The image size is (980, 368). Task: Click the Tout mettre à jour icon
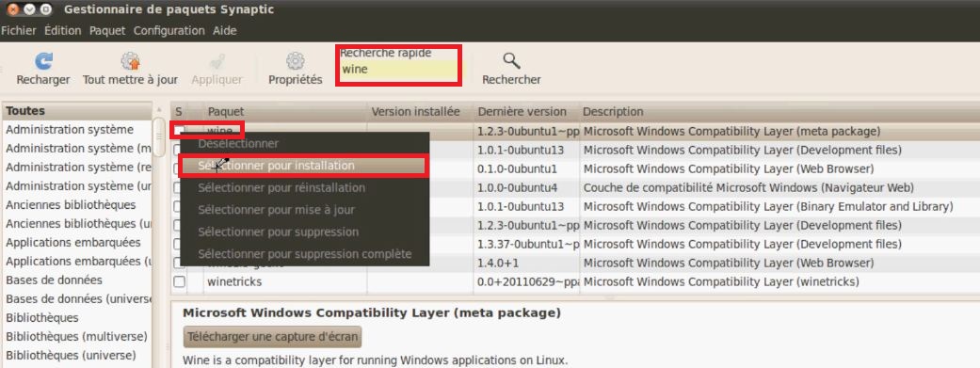coord(130,60)
